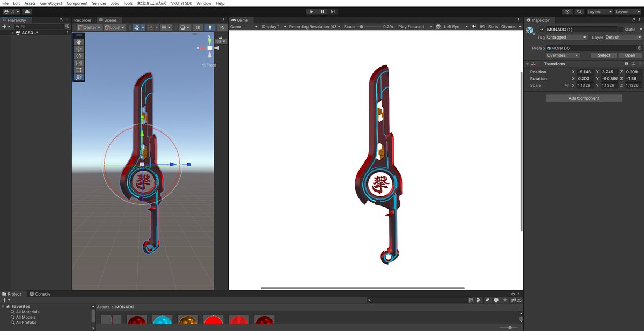The height and width of the screenshot is (331, 644).
Task: Open Transform component context menu
Action: tap(640, 64)
